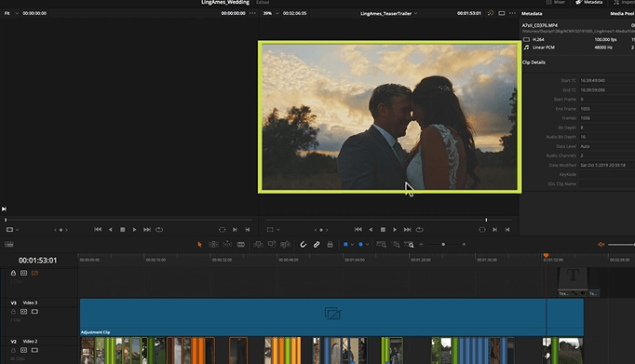The height and width of the screenshot is (364, 635).
Task: Click timeline zoom-out minus button
Action: pyautogui.click(x=421, y=245)
